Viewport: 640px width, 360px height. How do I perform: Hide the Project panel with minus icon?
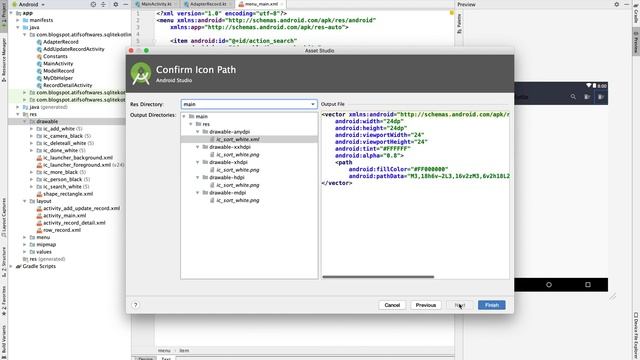click(126, 4)
